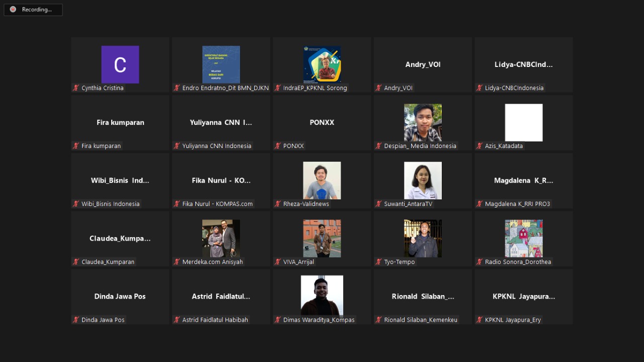Click the Suwanti_AntaraTV profile photo
This screenshot has width=644, height=362.
pyautogui.click(x=423, y=180)
